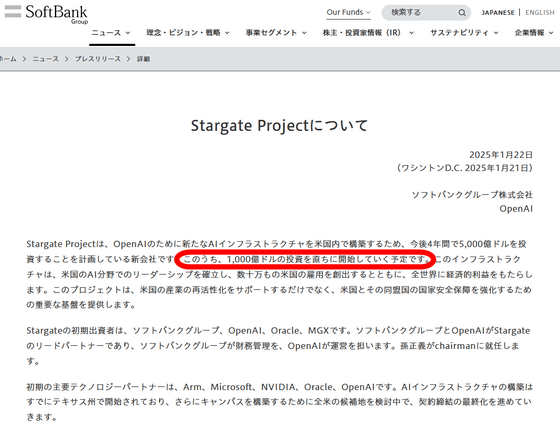Click the (ワシントンD.C. 2025年1月21日) line

click(464, 168)
